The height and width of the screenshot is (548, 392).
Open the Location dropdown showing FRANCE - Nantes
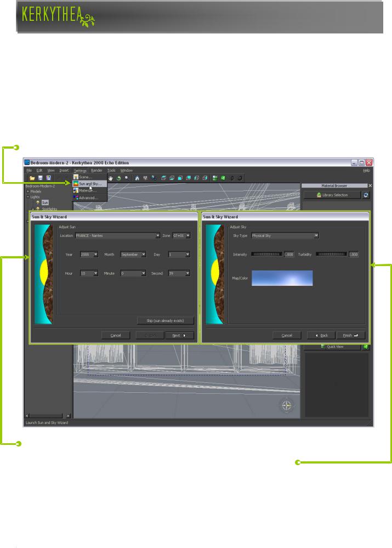[x=118, y=235]
